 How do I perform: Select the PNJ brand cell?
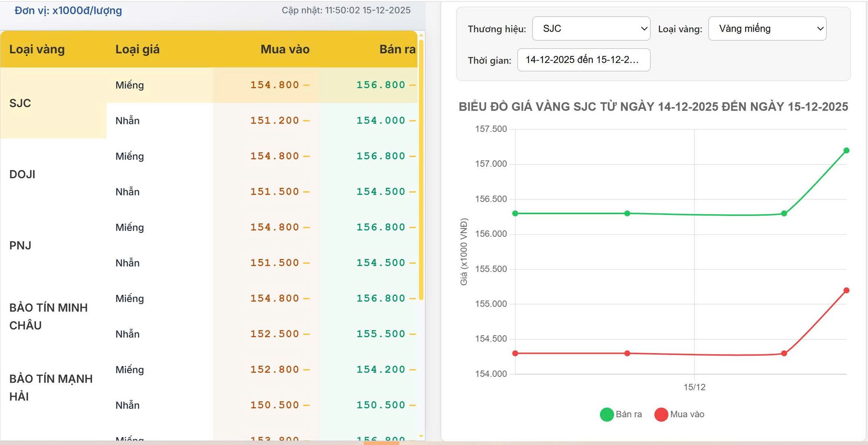pos(20,245)
